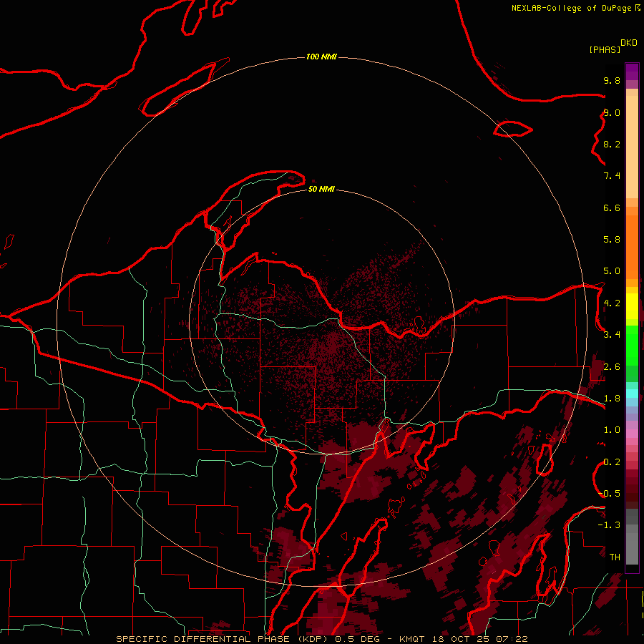Click the 100 NMI range ring label
This screenshot has width=644, height=644.
click(x=321, y=57)
